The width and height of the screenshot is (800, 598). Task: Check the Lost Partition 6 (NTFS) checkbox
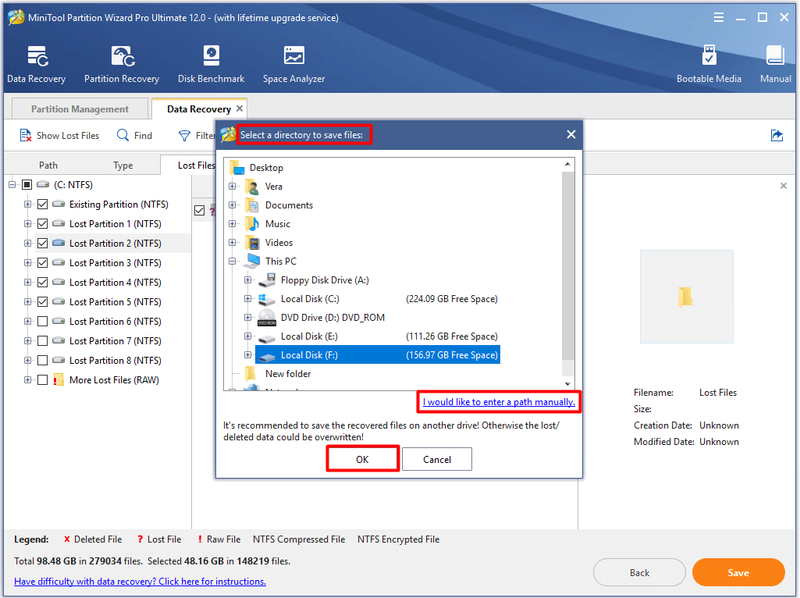pos(43,321)
